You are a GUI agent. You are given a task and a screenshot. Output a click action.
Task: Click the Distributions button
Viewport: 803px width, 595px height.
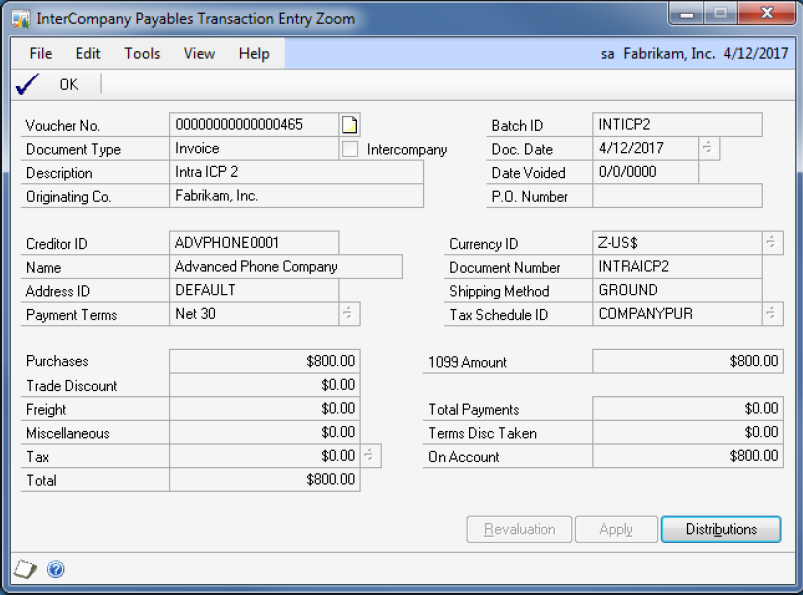click(x=721, y=529)
